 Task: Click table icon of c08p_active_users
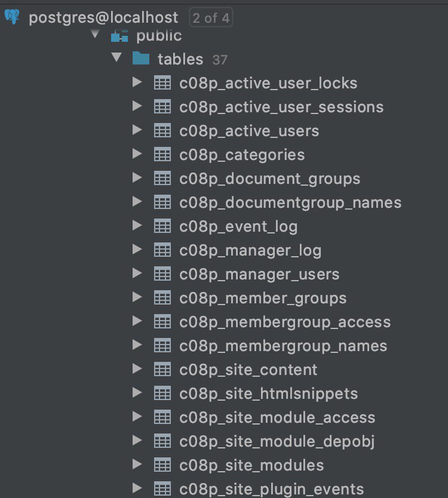coord(162,130)
